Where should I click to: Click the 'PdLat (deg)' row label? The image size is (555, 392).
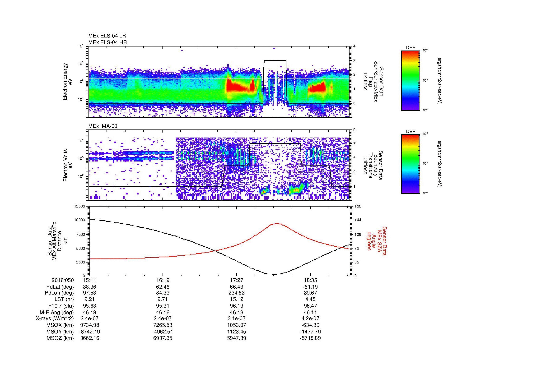60,287
